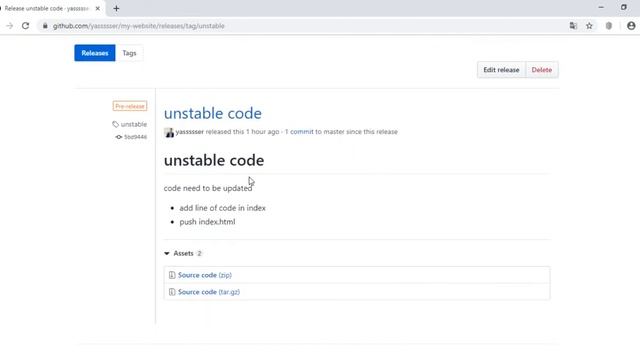
Task: Click the forward navigation arrow
Action: click(9, 26)
